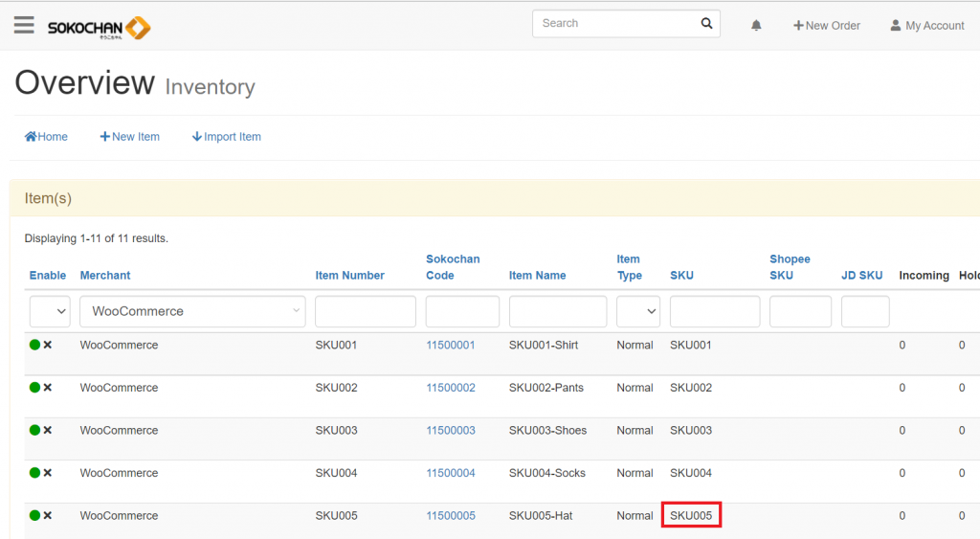Click X icon in SKU001 row
Image resolution: width=980 pixels, height=539 pixels.
[48, 345]
